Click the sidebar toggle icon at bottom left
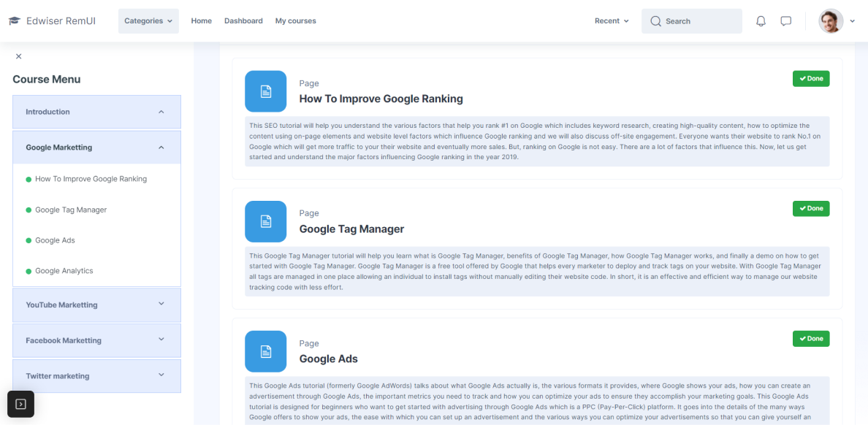This screenshot has width=868, height=425. click(20, 404)
